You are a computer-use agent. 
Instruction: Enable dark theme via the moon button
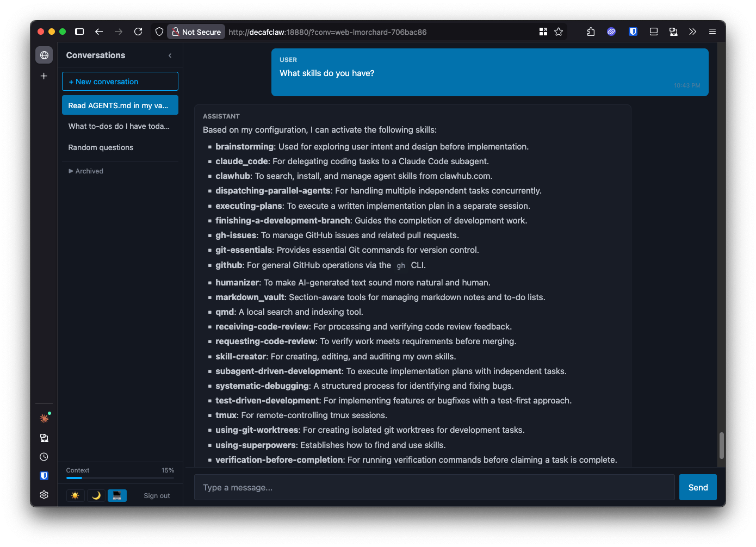point(96,495)
